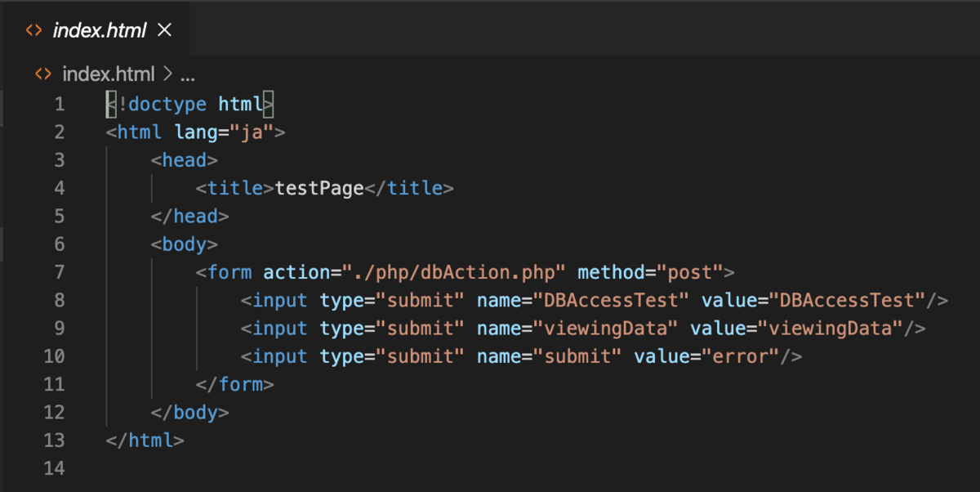The image size is (980, 492).
Task: Click line number 10 in the gutter
Action: tap(53, 356)
